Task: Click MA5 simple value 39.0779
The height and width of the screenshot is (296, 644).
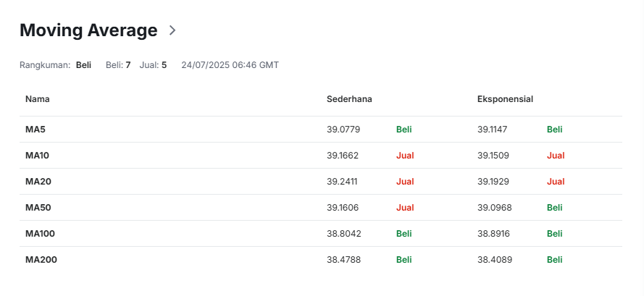Action: 343,130
